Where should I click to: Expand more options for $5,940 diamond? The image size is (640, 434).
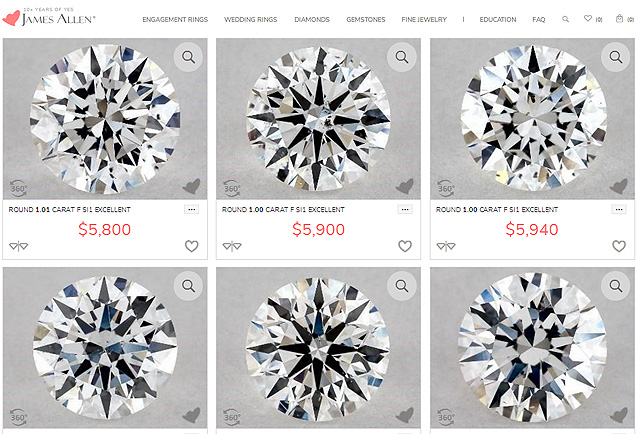point(618,210)
